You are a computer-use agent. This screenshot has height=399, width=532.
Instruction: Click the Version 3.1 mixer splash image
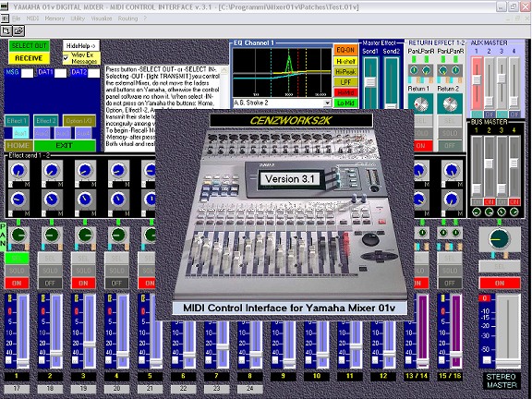click(x=284, y=214)
